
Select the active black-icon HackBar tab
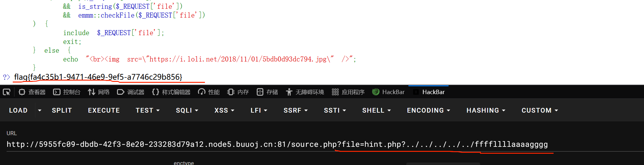(x=429, y=92)
